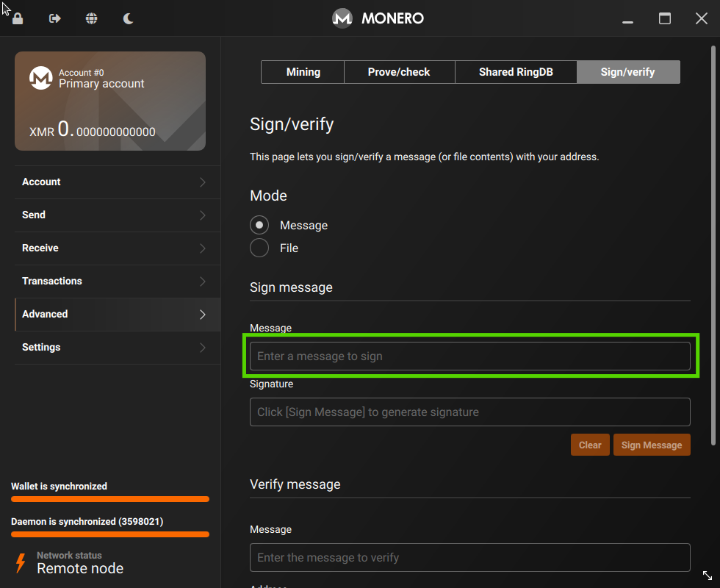Click the message to sign input field
This screenshot has height=588, width=720.
(x=470, y=356)
